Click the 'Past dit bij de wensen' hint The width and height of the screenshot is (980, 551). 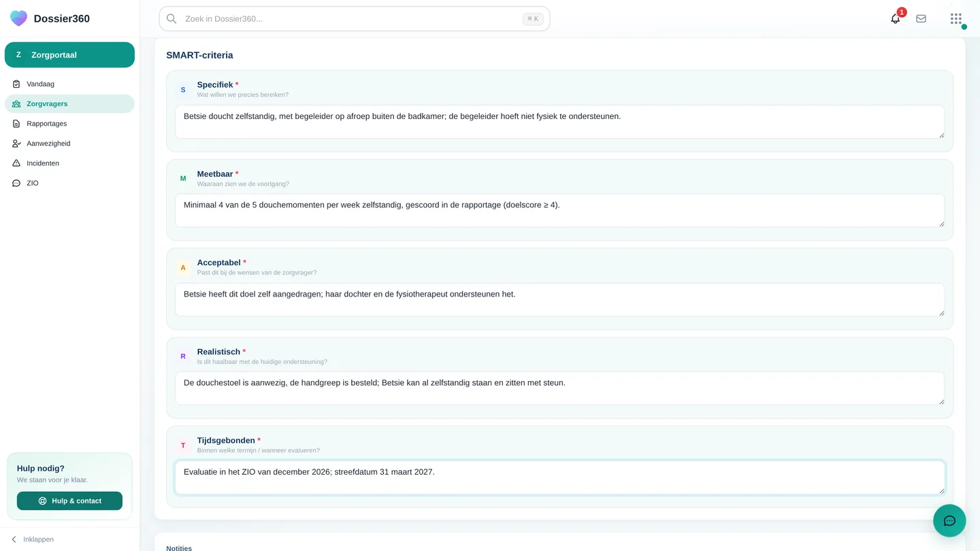pyautogui.click(x=257, y=273)
